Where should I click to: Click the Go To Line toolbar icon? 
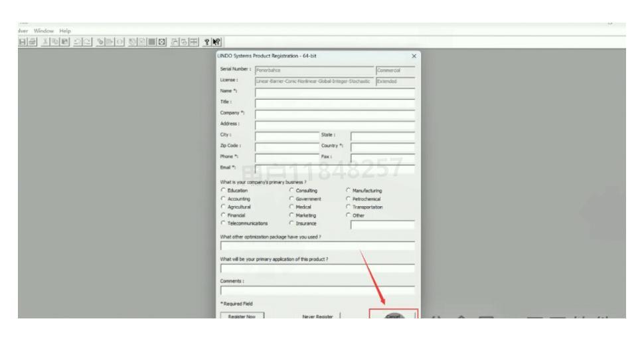pos(110,42)
